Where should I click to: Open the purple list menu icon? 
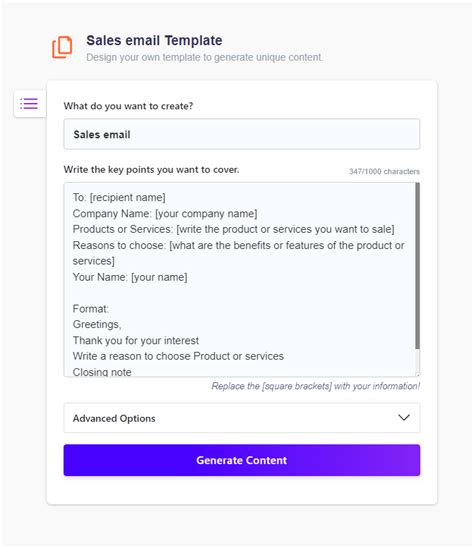pos(29,103)
